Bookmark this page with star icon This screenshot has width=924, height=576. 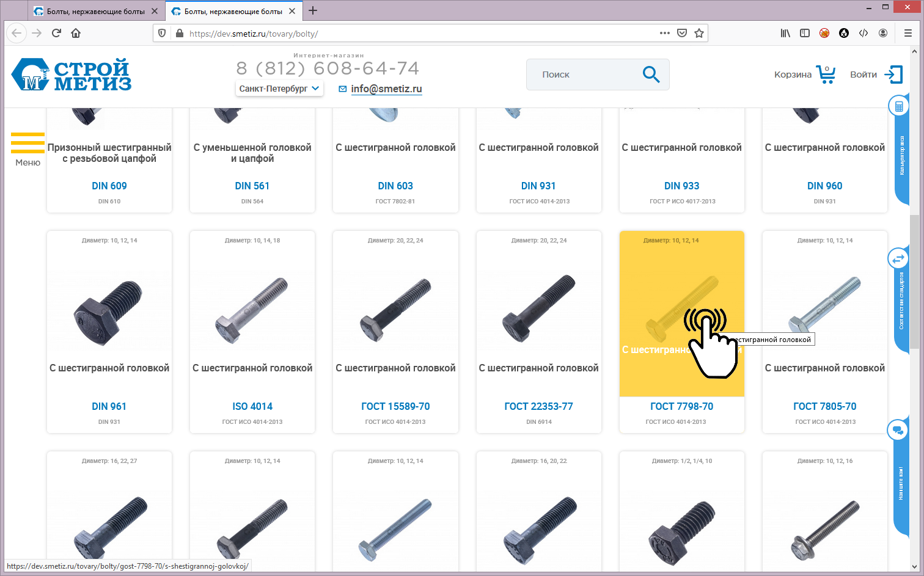tap(699, 33)
